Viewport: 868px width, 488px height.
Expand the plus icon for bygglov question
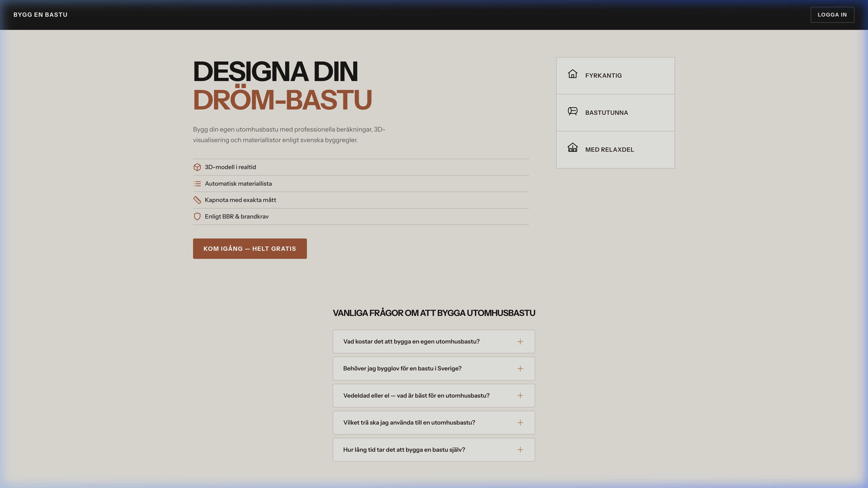coord(520,369)
